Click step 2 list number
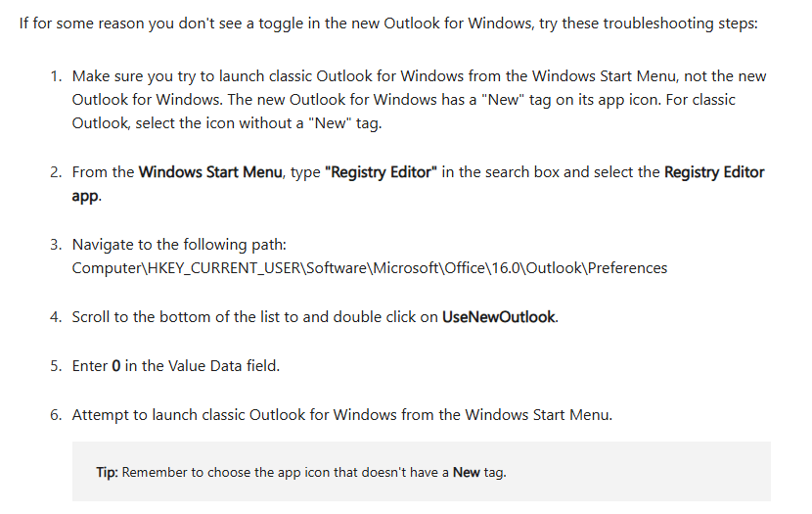The height and width of the screenshot is (514, 812). (56, 172)
